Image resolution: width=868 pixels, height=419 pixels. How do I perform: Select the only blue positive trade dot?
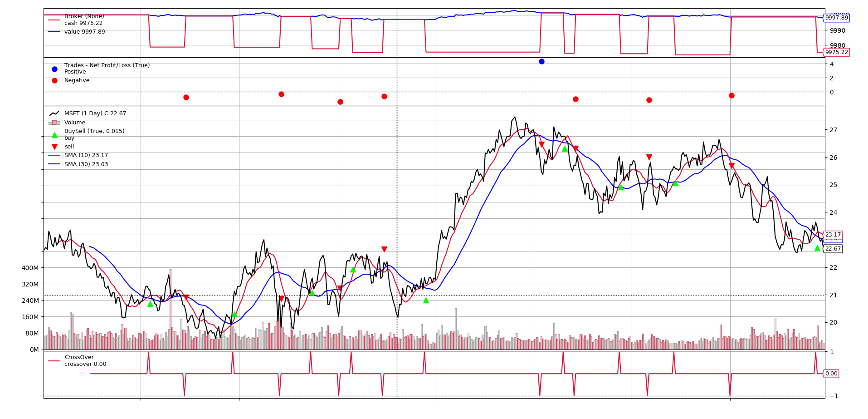[x=541, y=61]
